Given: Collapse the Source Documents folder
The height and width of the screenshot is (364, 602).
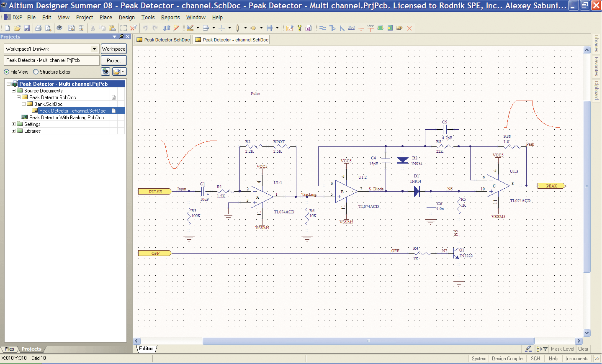Looking at the screenshot, I should click(x=13, y=91).
